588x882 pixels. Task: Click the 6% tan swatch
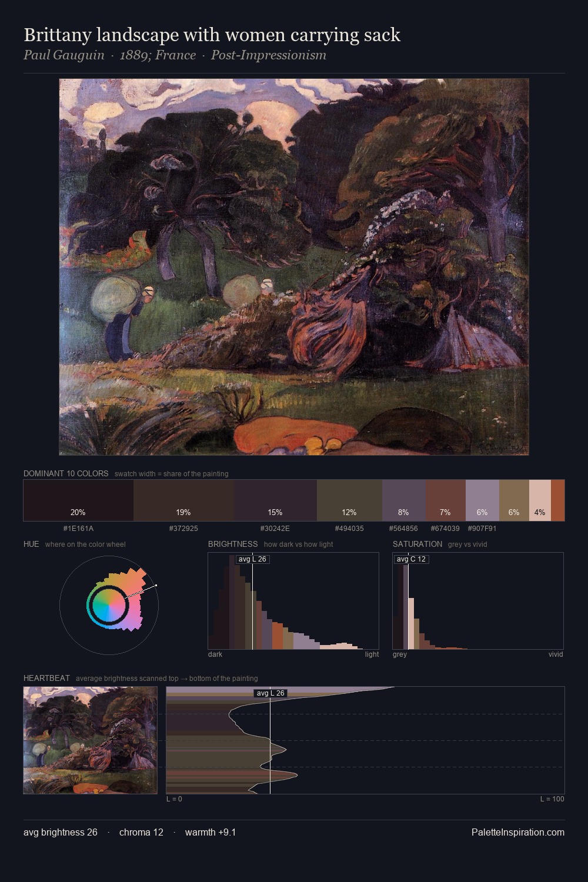point(514,500)
